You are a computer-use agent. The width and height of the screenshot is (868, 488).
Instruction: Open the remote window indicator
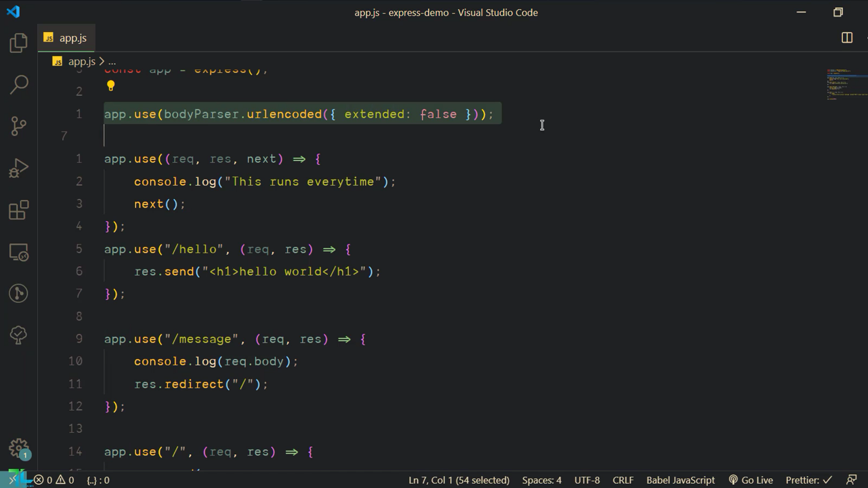tap(13, 480)
